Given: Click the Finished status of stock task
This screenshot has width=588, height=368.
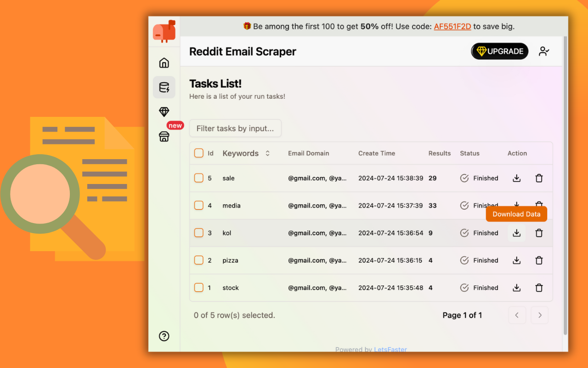Looking at the screenshot, I should pyautogui.click(x=479, y=288).
